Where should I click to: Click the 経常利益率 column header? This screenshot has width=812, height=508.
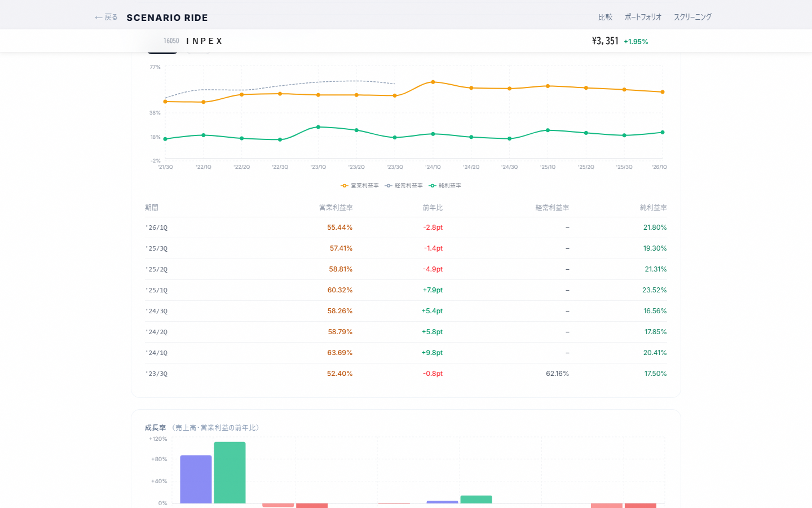[552, 208]
